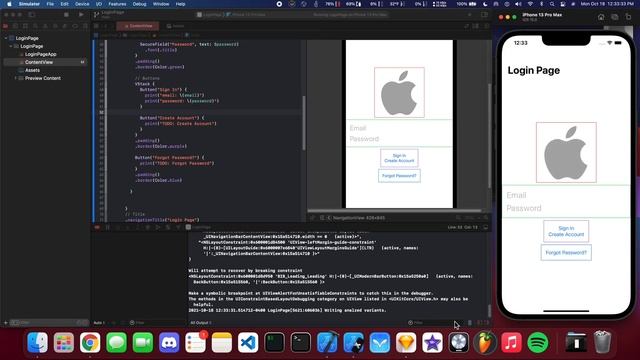Click the add plus button in navigator
This screenshot has height=360, width=640.
[x=5, y=322]
